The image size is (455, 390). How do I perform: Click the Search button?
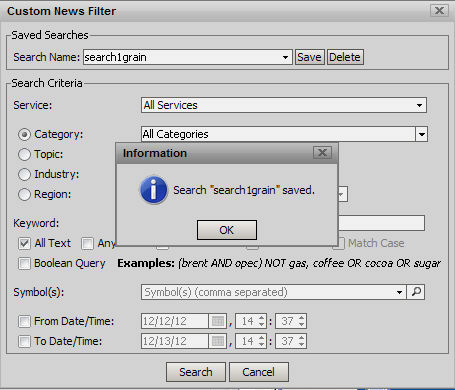pos(196,372)
